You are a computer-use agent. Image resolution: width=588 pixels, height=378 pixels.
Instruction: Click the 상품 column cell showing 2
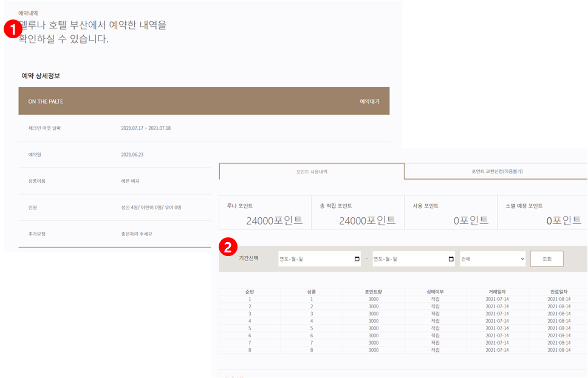tap(312, 306)
